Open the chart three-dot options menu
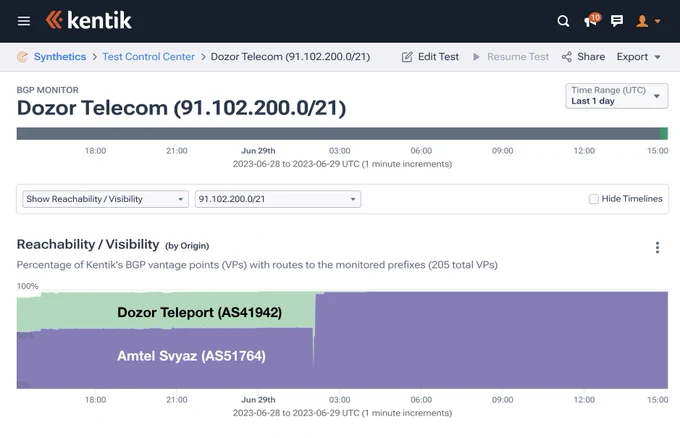The height and width of the screenshot is (438, 680). tap(657, 247)
